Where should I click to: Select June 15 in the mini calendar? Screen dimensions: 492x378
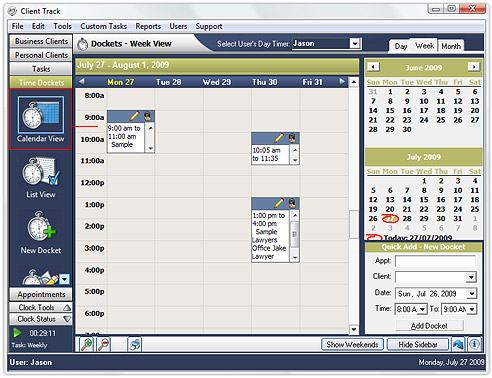pyautogui.click(x=390, y=111)
